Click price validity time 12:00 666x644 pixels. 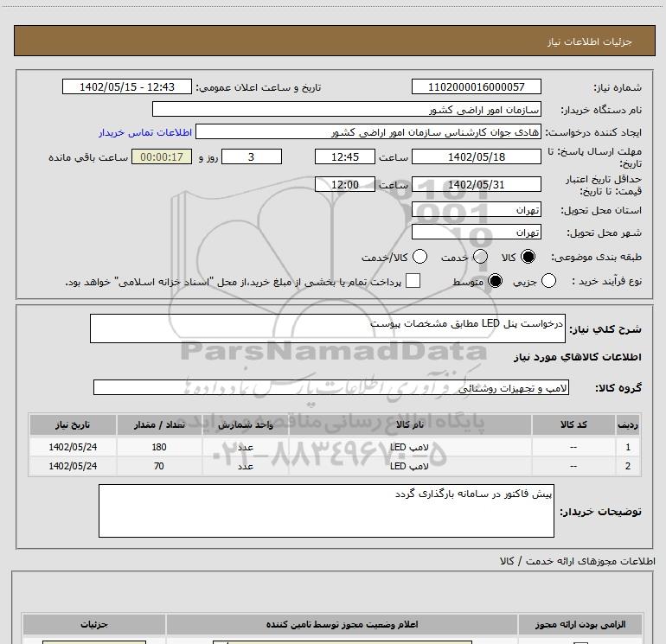(345, 185)
